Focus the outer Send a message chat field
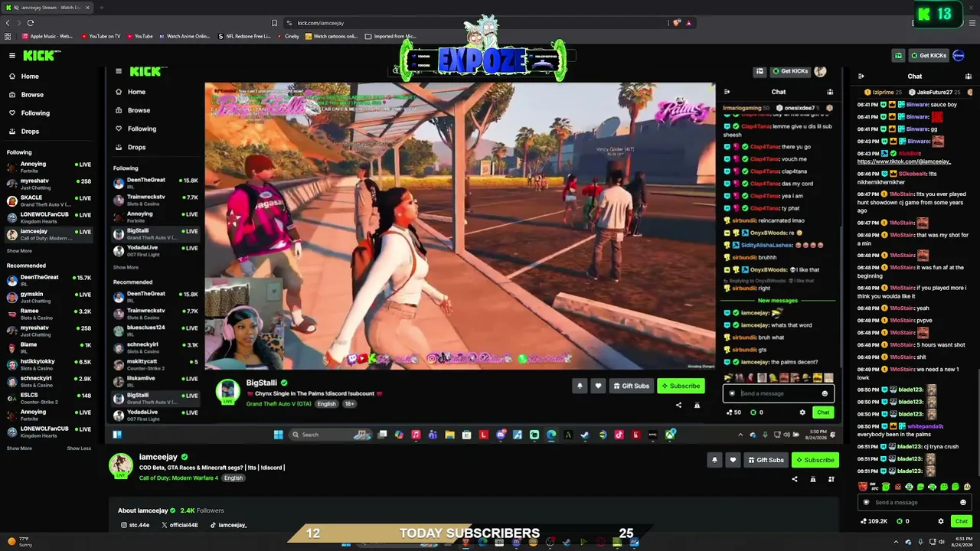The height and width of the screenshot is (551, 980). [914, 503]
